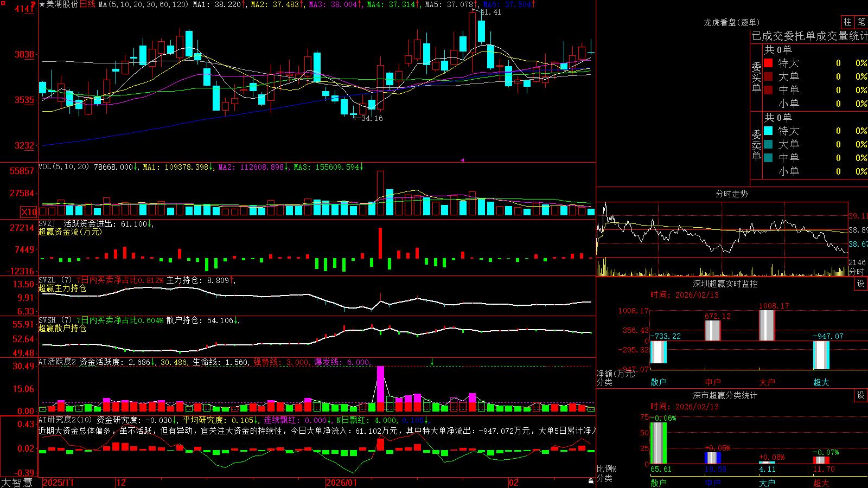Open 设 settings for 深市超赢分类统计
Viewport: 868px width, 488px height.
click(860, 395)
